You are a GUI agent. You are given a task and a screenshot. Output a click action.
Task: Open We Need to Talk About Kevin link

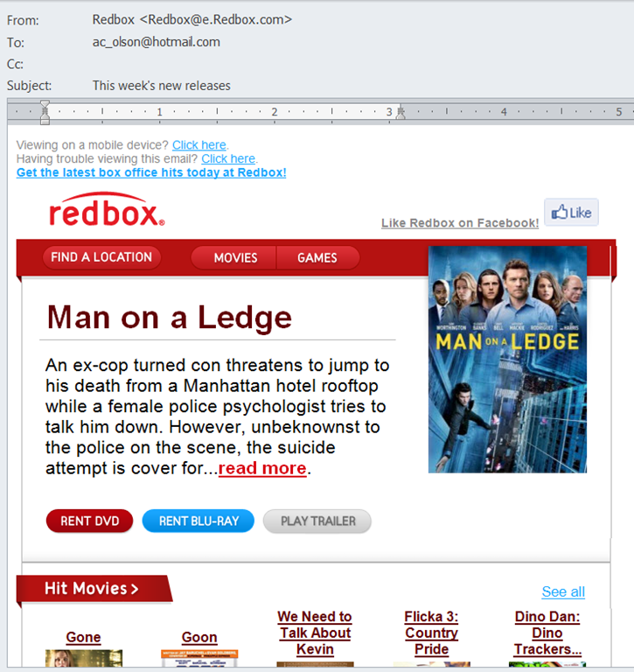[x=315, y=633]
